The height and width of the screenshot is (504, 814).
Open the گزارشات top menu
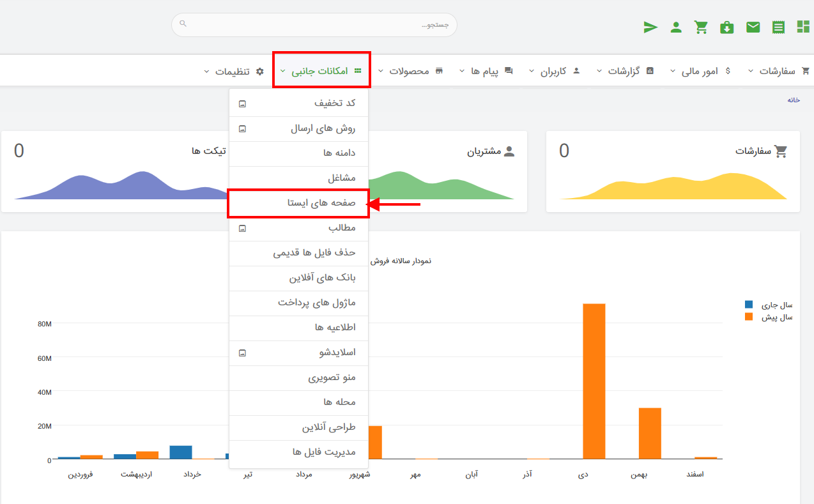[x=625, y=71]
